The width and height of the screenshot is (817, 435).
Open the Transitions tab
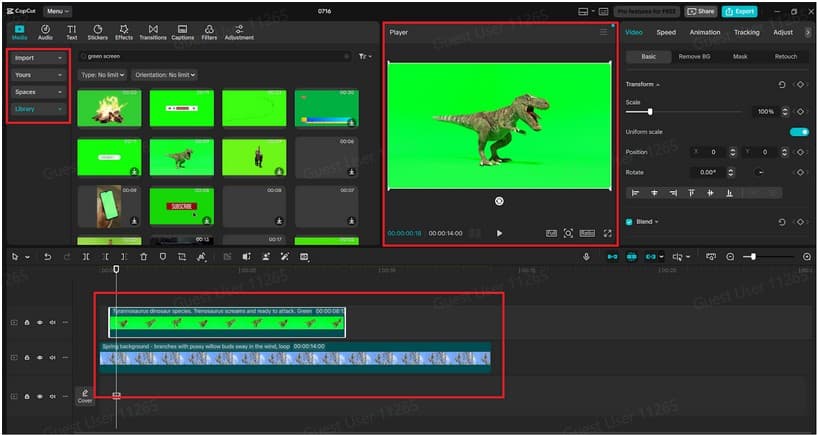tap(153, 32)
